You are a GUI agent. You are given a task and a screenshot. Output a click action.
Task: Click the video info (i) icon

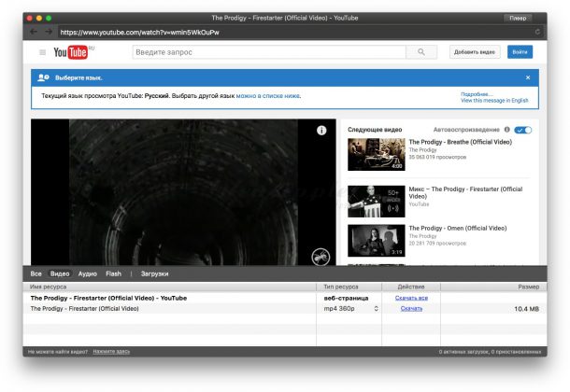pyautogui.click(x=321, y=131)
